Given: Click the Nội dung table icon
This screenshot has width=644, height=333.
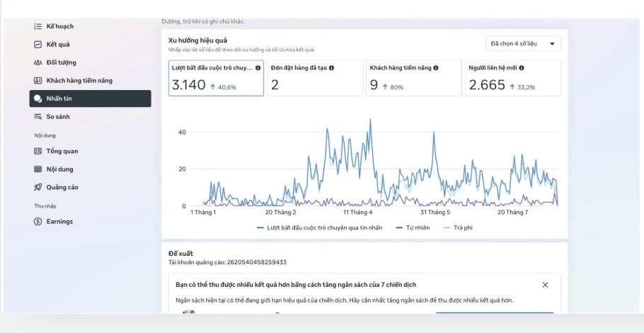Looking at the screenshot, I should (38, 169).
